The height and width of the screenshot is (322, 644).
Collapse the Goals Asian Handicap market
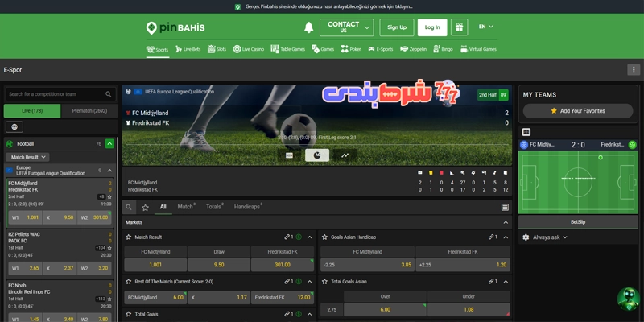click(x=506, y=237)
